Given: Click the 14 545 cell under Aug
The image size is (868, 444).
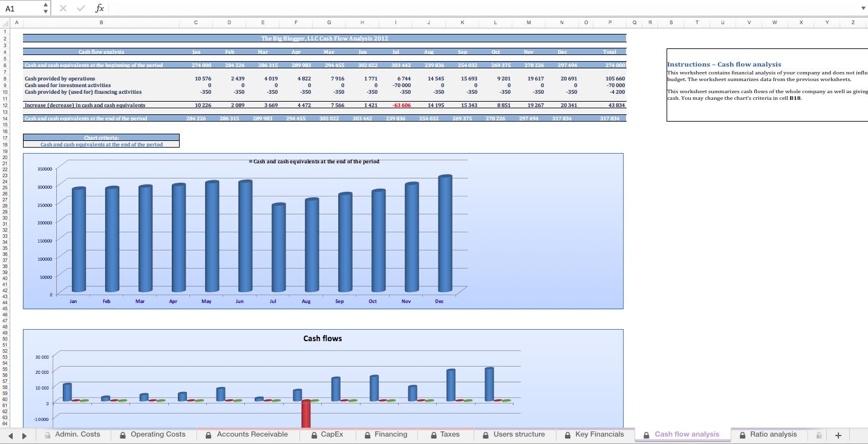Looking at the screenshot, I should (436, 79).
